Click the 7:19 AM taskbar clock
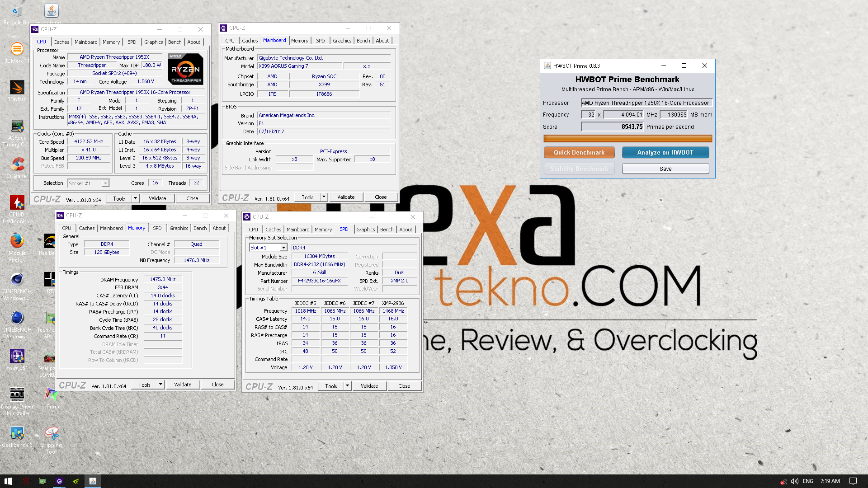 [830, 481]
